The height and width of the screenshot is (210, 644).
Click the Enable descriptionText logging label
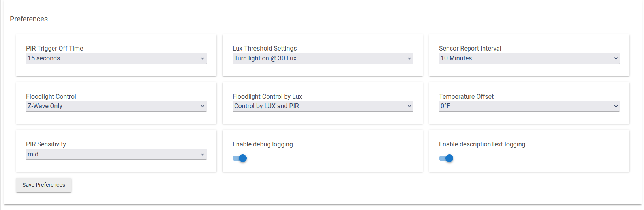tap(482, 144)
